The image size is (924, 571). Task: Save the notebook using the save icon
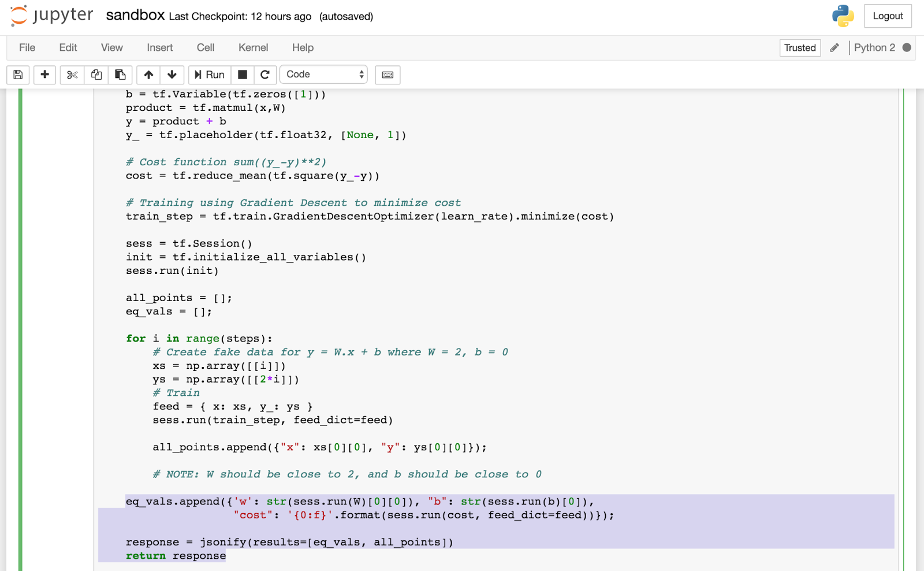[17, 75]
